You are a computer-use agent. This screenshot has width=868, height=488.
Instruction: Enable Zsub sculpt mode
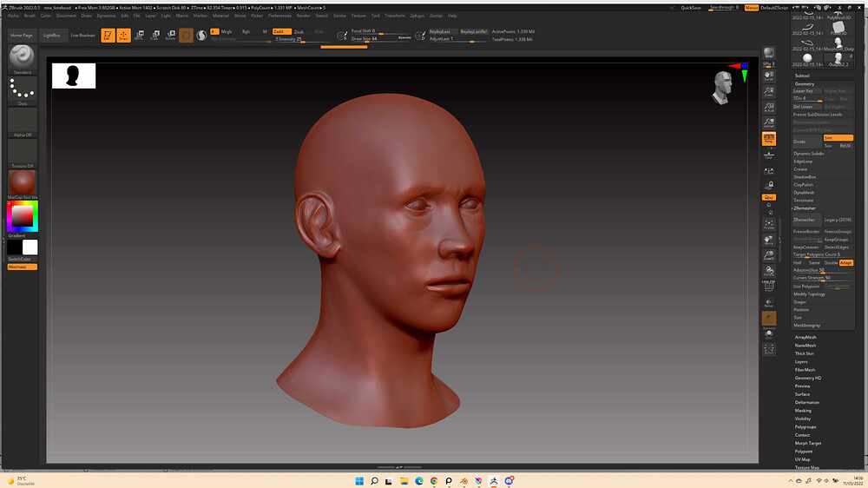pyautogui.click(x=299, y=31)
